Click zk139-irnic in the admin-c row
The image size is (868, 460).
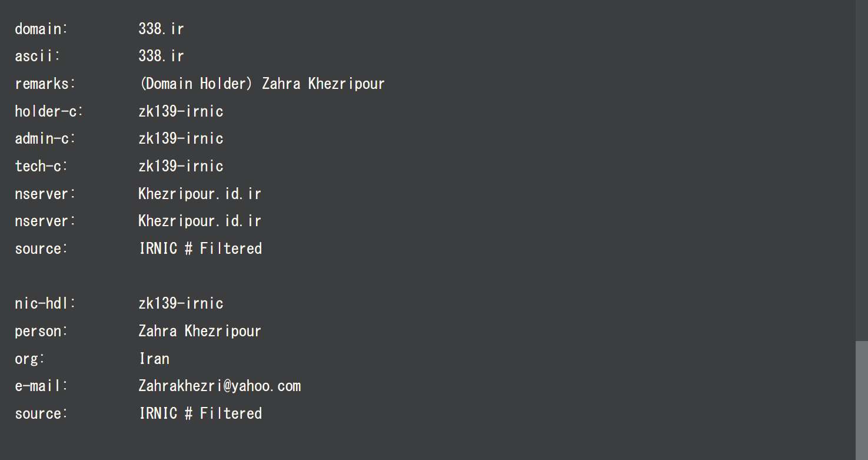click(x=181, y=138)
